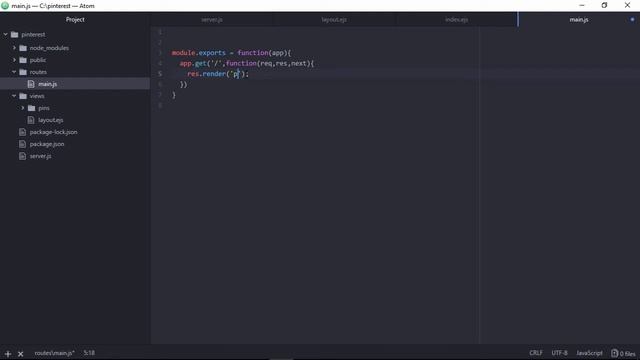Viewport: 640px width, 360px height.
Task: Click the main.js file icon in tree
Action: pyautogui.click(x=31, y=84)
